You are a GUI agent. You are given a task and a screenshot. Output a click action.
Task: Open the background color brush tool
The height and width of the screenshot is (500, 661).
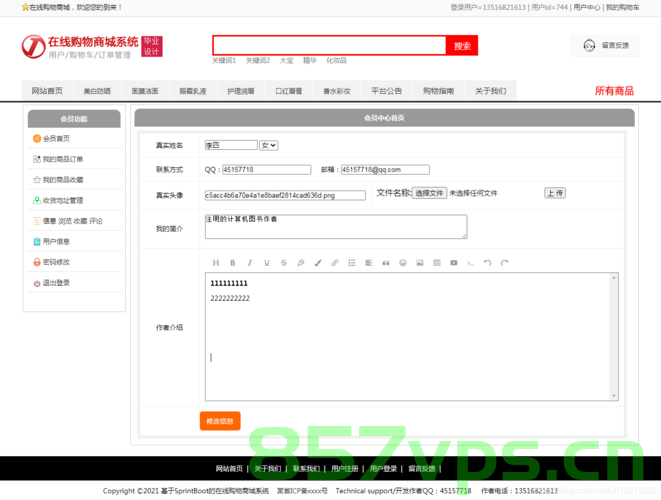point(318,263)
